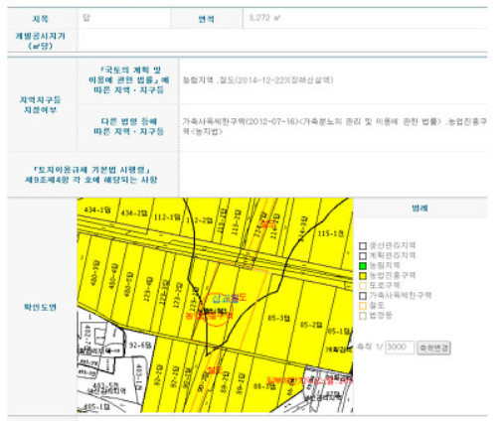This screenshot has height=421, width=504.
Task: Click the 축척변경 scale change button
Action: point(433,348)
